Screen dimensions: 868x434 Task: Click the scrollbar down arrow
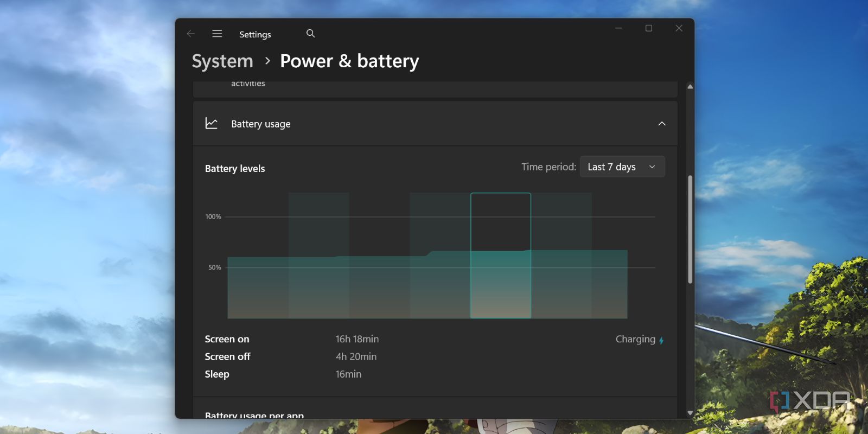click(690, 413)
